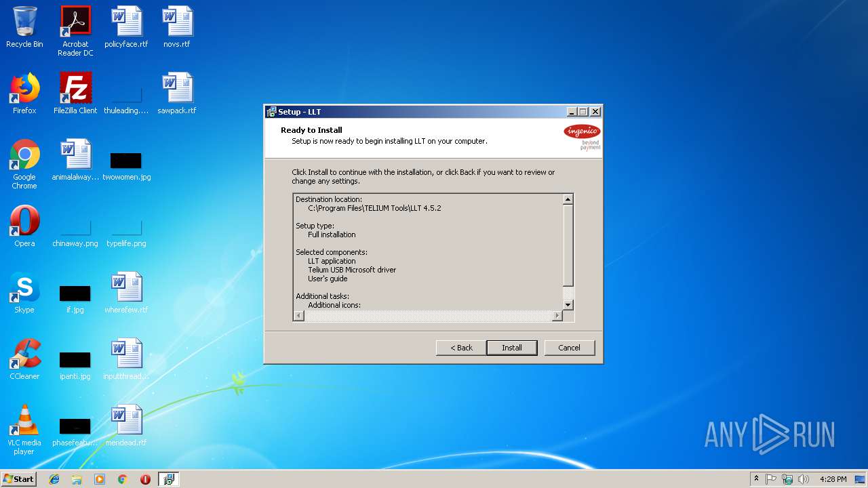Click right arrow of horizontal scrollbar
The height and width of the screenshot is (488, 868).
click(x=557, y=316)
